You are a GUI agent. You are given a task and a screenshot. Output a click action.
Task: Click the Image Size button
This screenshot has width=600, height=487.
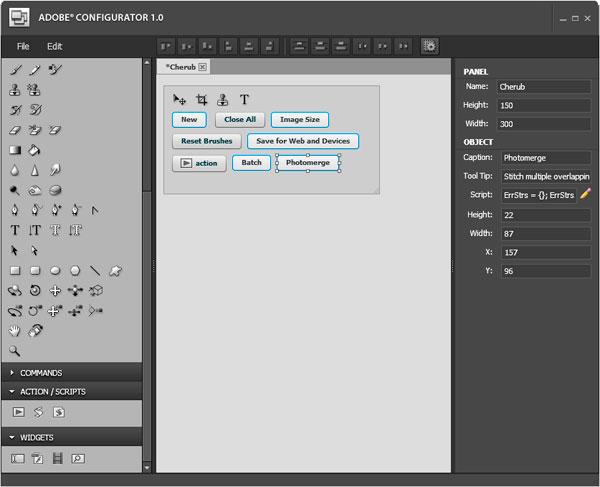(x=300, y=120)
